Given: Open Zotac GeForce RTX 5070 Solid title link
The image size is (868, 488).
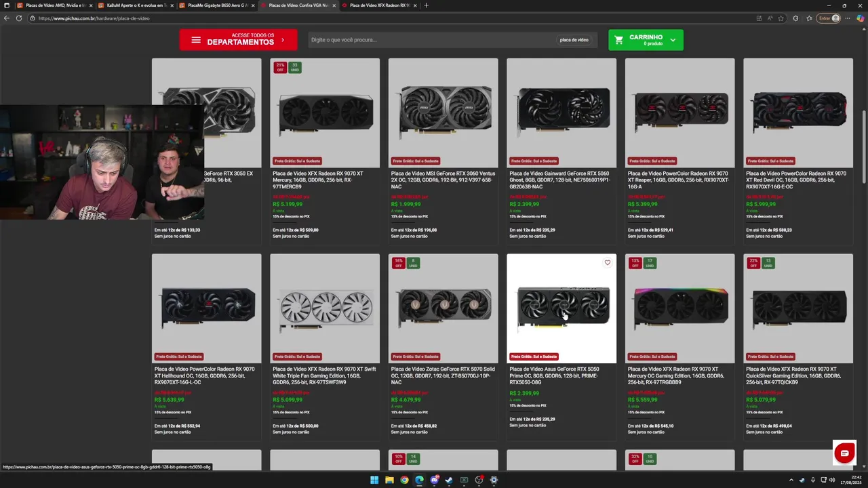Looking at the screenshot, I should pos(443,375).
